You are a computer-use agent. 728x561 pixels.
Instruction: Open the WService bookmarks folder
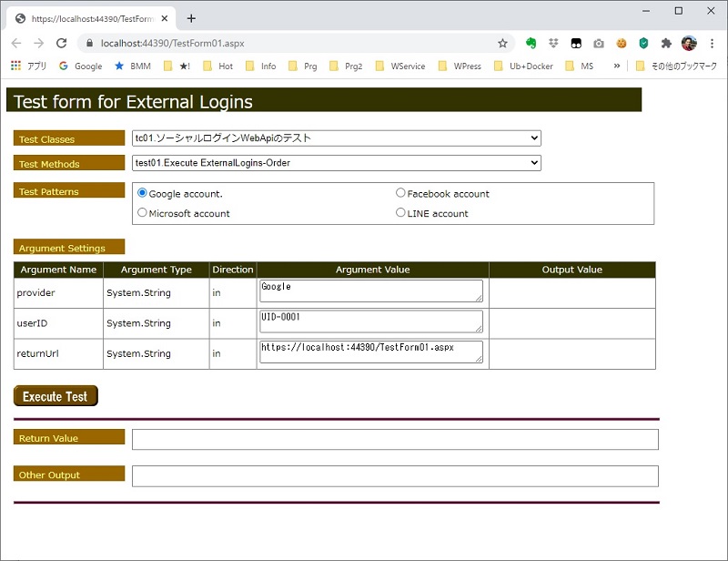400,66
